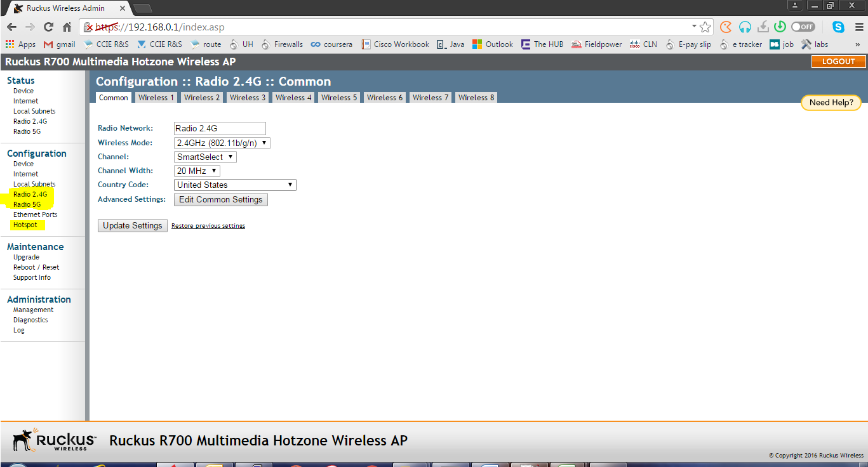Open the gmail bookmark
The width and height of the screenshot is (868, 467).
59,44
